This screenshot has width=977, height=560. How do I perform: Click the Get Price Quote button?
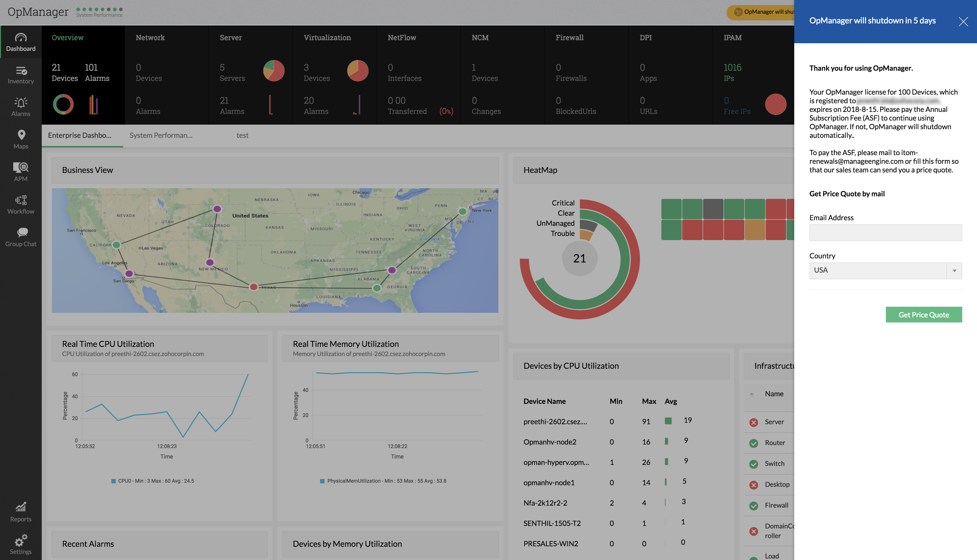click(x=924, y=315)
